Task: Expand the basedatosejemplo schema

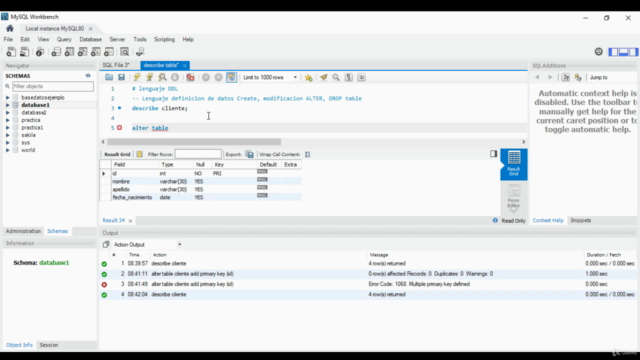Action: (7, 98)
